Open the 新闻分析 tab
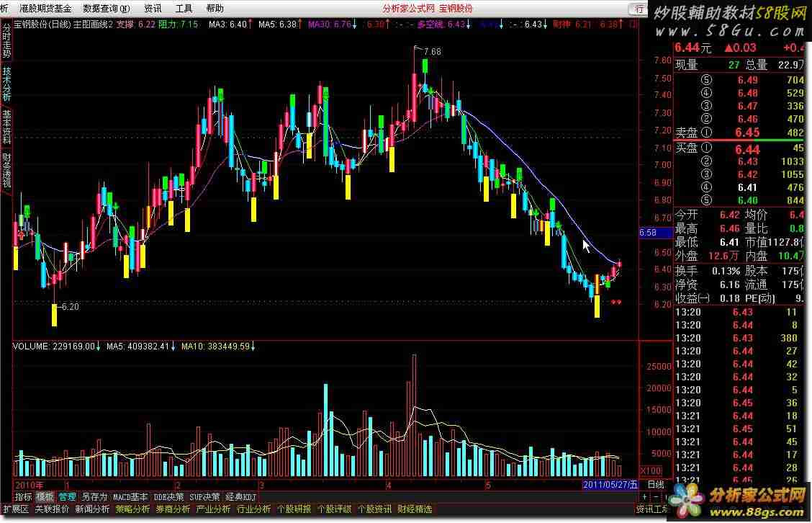812x523 pixels. click(x=91, y=509)
